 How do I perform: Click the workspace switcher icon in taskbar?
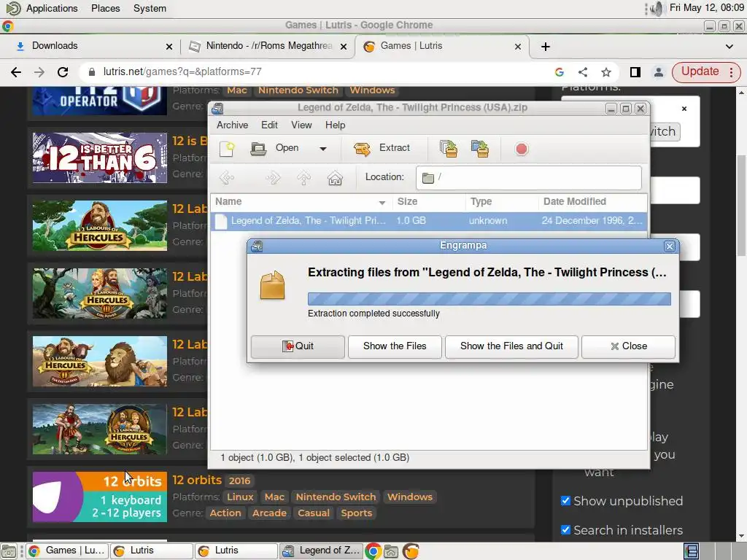692,551
